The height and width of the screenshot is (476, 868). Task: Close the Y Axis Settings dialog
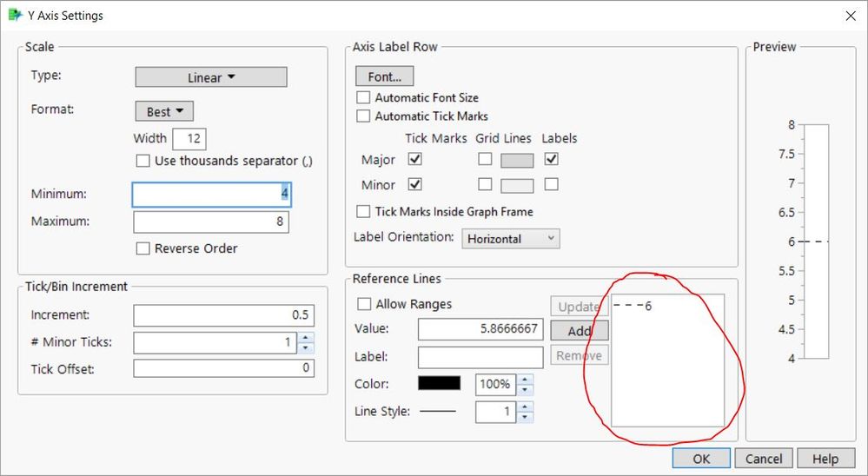tap(851, 16)
